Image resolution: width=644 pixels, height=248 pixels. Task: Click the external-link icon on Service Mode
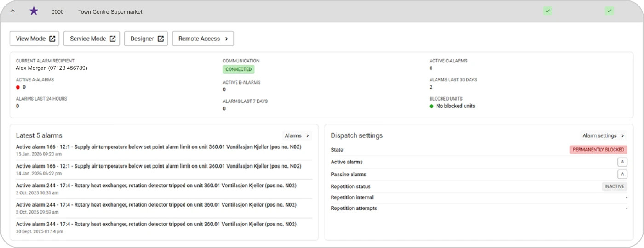pos(113,39)
